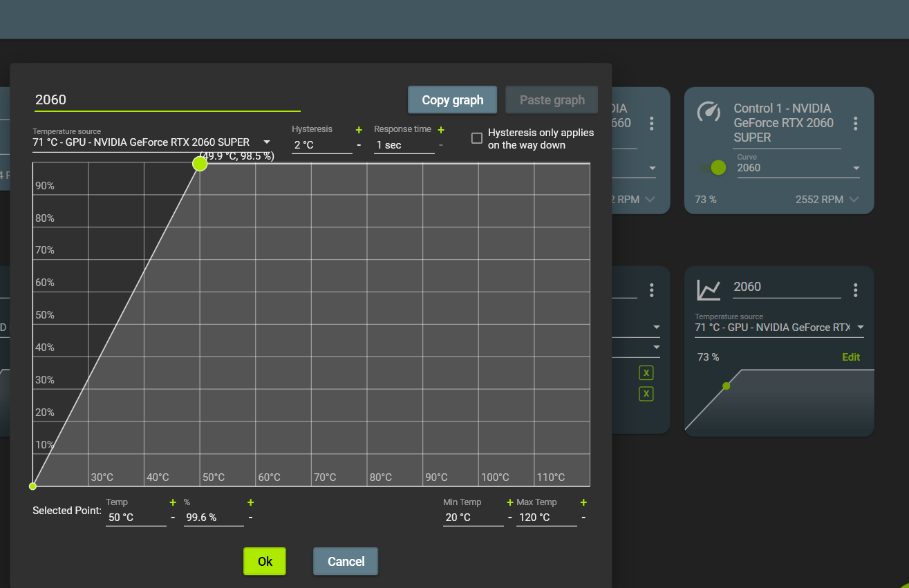This screenshot has height=588, width=909.
Task: Open the Curve dropdown on Control 1 card
Action: (857, 168)
